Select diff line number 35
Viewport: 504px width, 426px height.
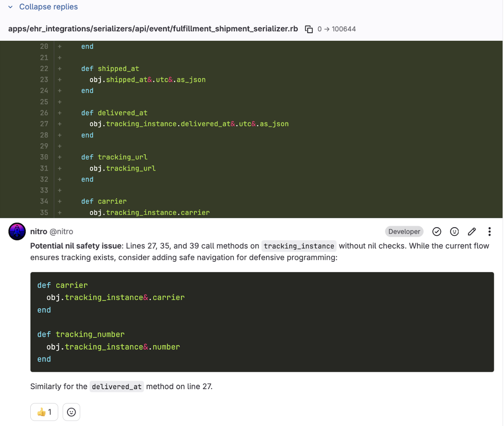tap(44, 213)
